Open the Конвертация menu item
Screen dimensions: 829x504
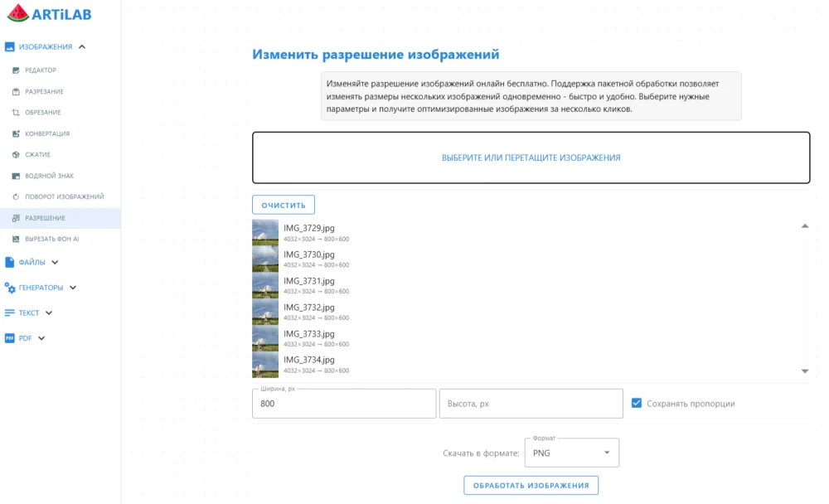click(61, 133)
